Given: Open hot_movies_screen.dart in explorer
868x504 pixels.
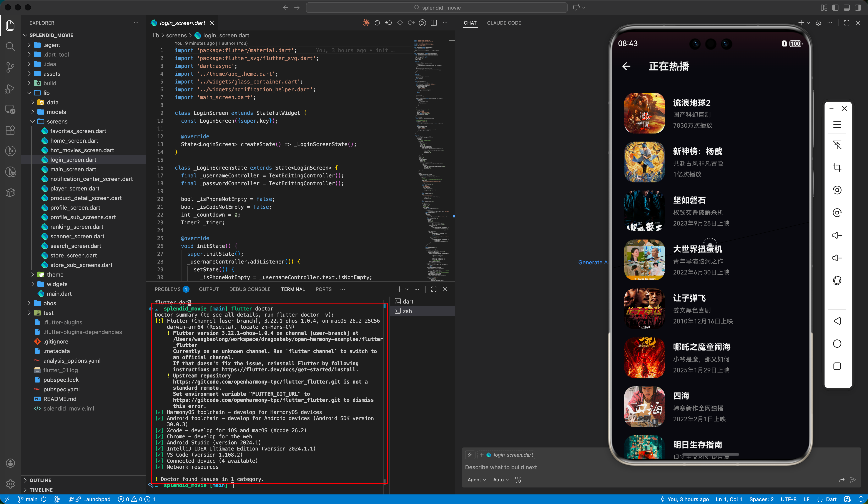Looking at the screenshot, I should pyautogui.click(x=82, y=150).
